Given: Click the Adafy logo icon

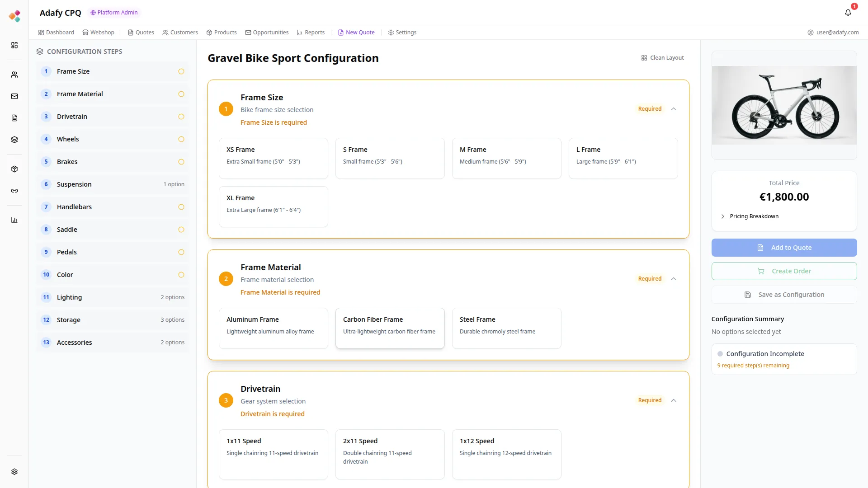Looking at the screenshot, I should 14,16.
